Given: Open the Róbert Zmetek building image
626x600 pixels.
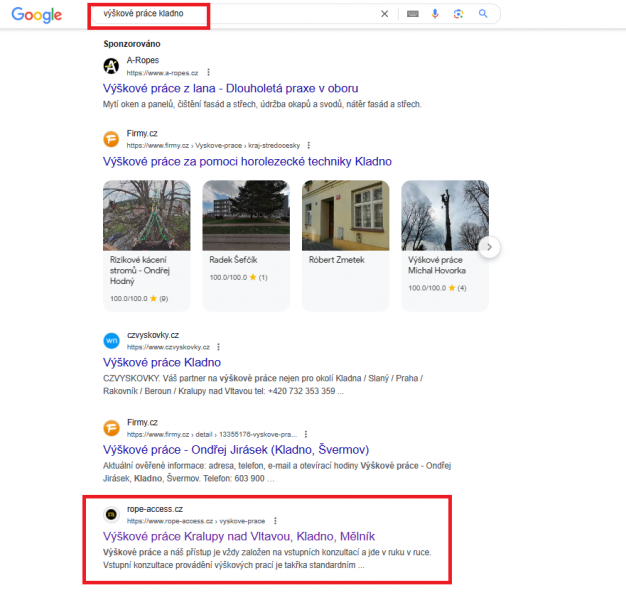Looking at the screenshot, I should point(345,215).
